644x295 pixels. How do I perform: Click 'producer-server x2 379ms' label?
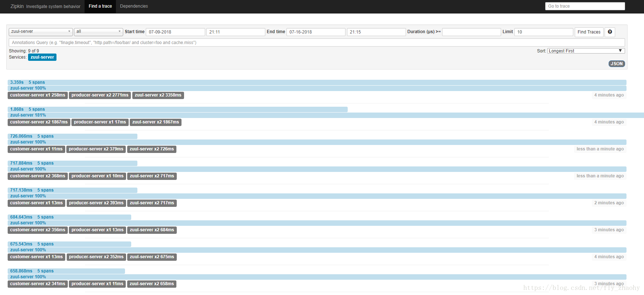tap(96, 149)
